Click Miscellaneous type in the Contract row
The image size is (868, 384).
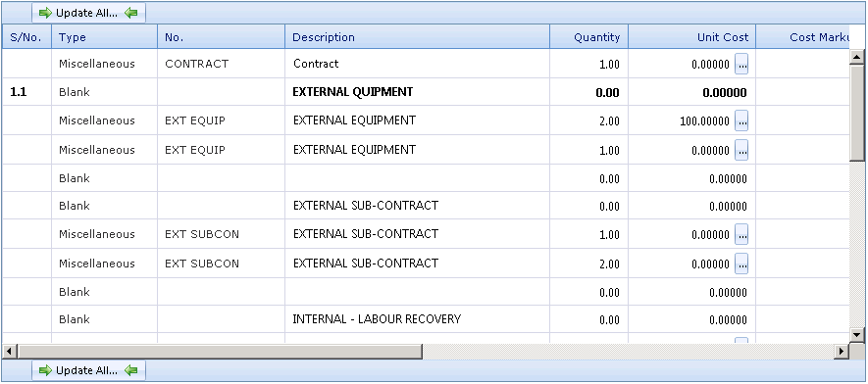point(97,64)
